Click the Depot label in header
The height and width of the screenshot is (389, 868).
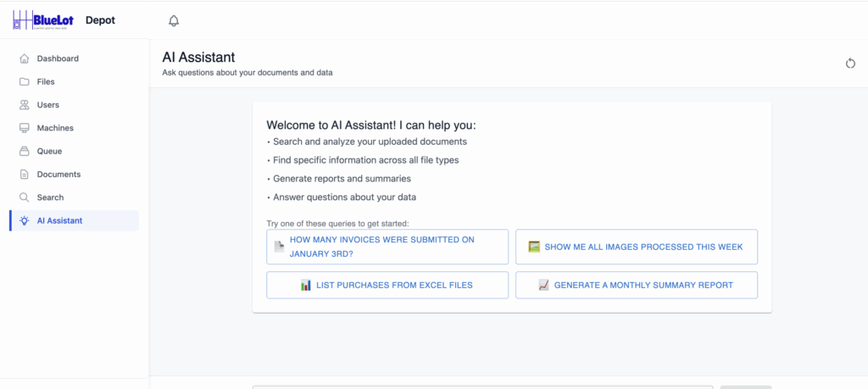coord(100,20)
